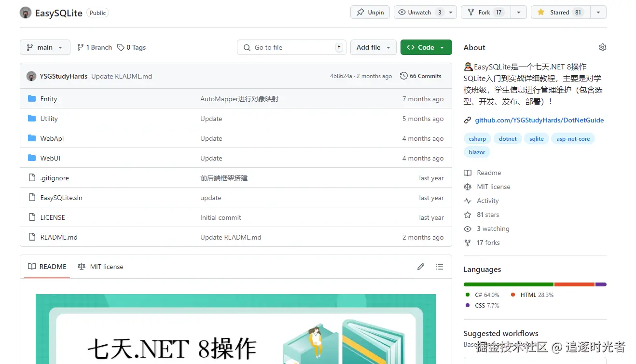View the 3 watching link
The image size is (636, 364).
pos(486,229)
